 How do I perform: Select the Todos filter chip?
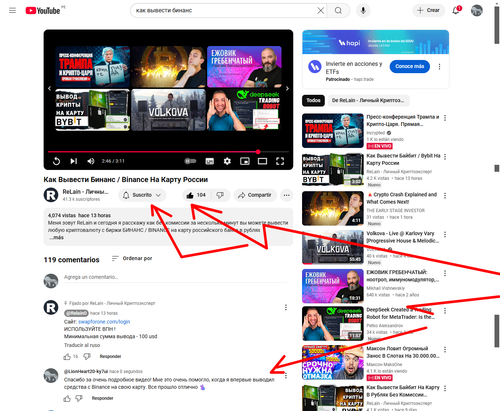[313, 100]
